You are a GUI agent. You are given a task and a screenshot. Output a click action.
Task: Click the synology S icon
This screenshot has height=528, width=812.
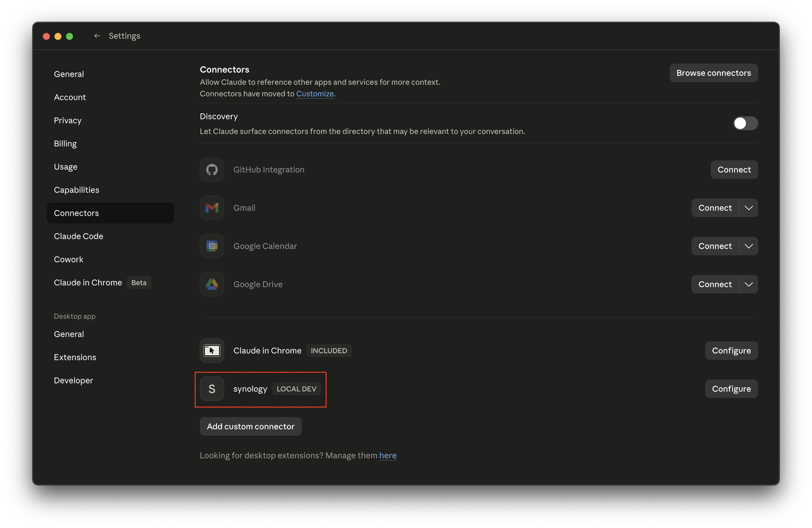pos(212,389)
